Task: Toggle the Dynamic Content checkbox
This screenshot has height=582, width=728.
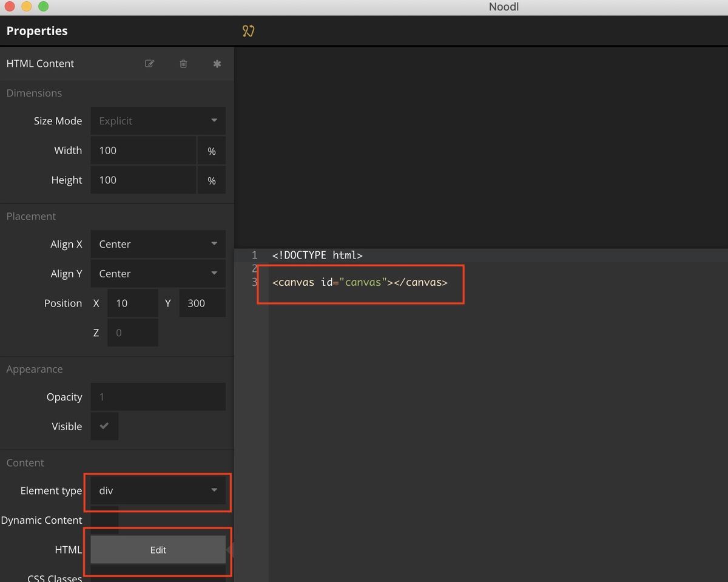Action: (104, 519)
